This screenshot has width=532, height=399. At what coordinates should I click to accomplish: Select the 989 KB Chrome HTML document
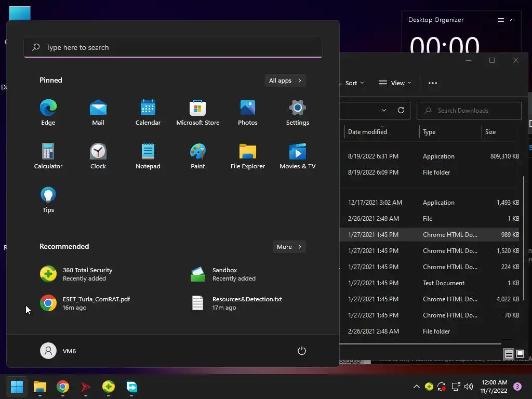[x=430, y=235]
